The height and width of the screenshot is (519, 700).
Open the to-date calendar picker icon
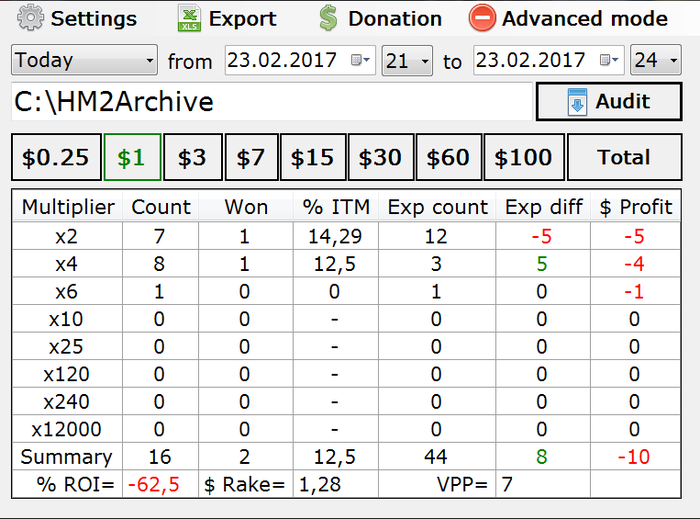608,60
